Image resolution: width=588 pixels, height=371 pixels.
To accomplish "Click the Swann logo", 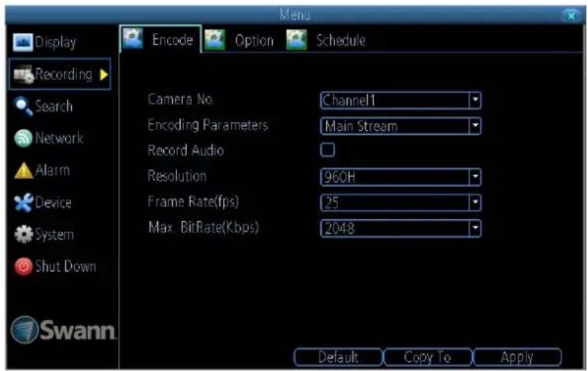I will pos(63,330).
